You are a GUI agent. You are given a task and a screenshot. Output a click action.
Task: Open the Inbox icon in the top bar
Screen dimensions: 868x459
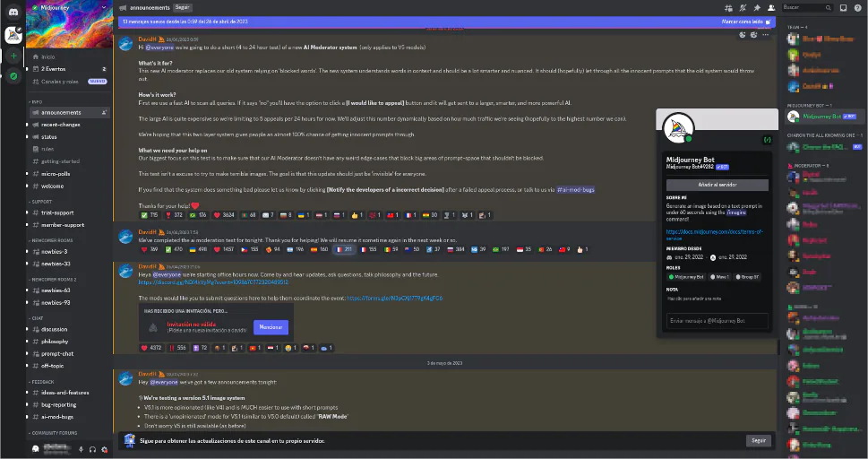click(843, 8)
